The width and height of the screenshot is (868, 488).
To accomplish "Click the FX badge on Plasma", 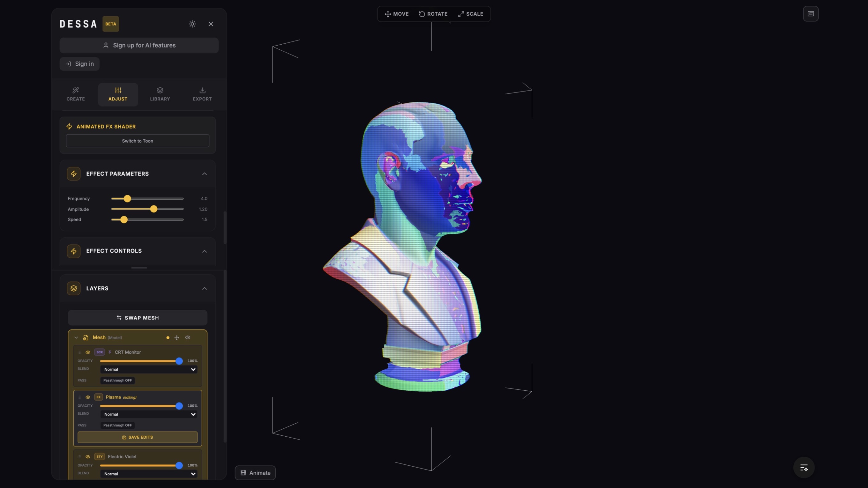I will (98, 397).
